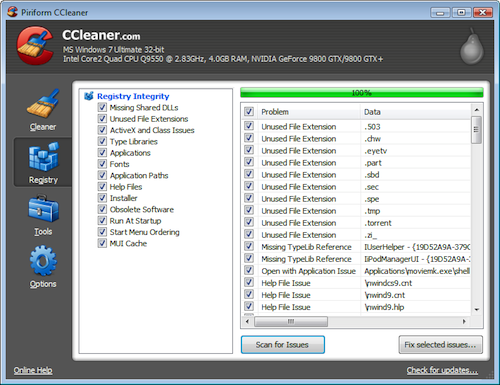Click the vertical scrollbar thumb
This screenshot has width=500, height=385.
click(x=477, y=130)
